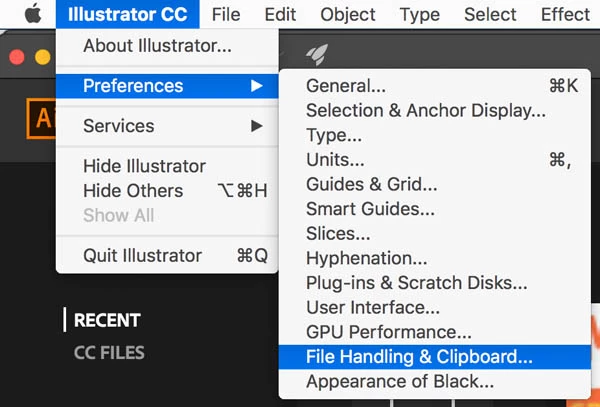
Task: Open Units... preferences
Action: pos(435,160)
